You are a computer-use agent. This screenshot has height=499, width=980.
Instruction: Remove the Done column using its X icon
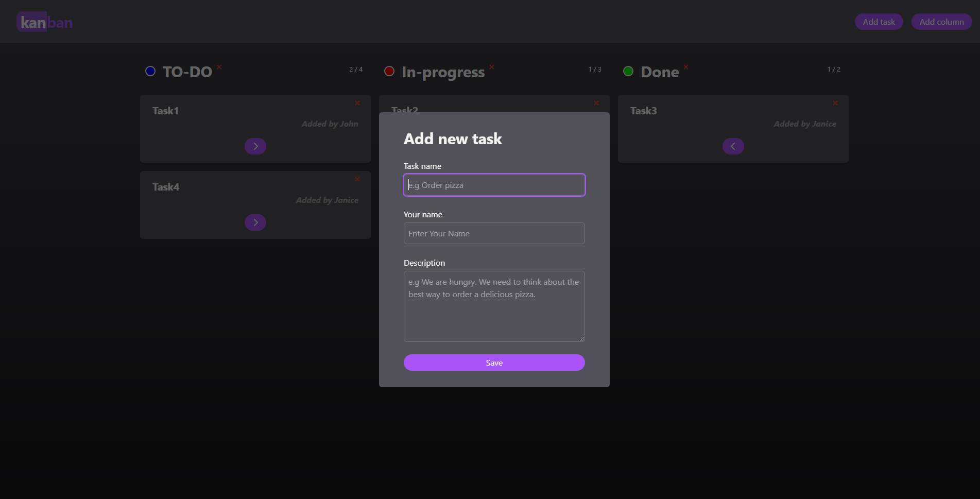click(x=685, y=67)
